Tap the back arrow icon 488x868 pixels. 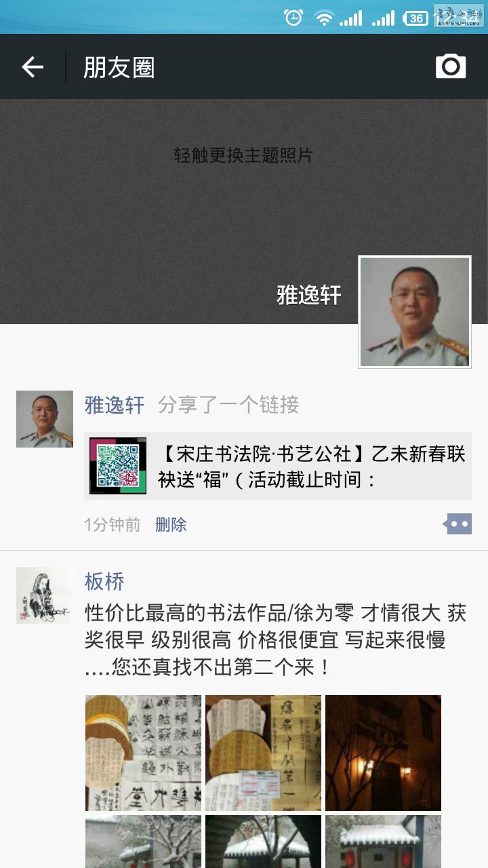pos(33,66)
